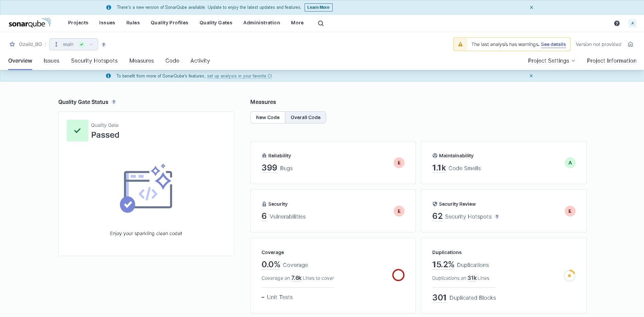Open the More menu in top navigation
This screenshot has height=317, width=644.
point(297,23)
